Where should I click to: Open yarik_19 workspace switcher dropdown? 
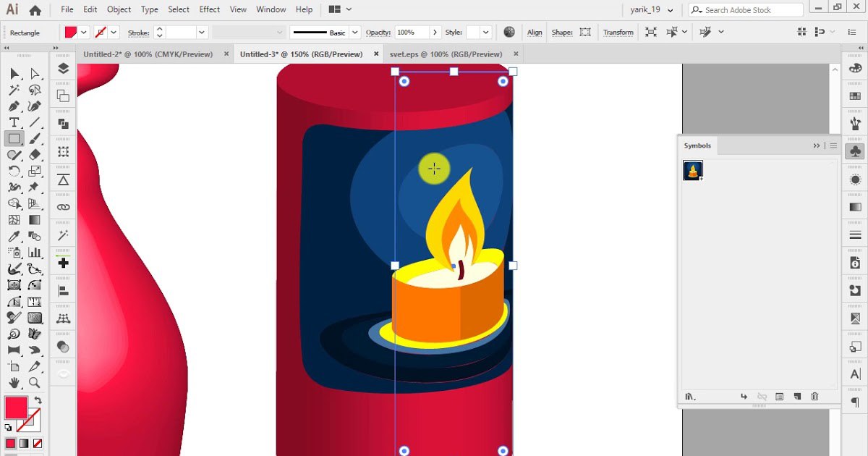pyautogui.click(x=652, y=10)
